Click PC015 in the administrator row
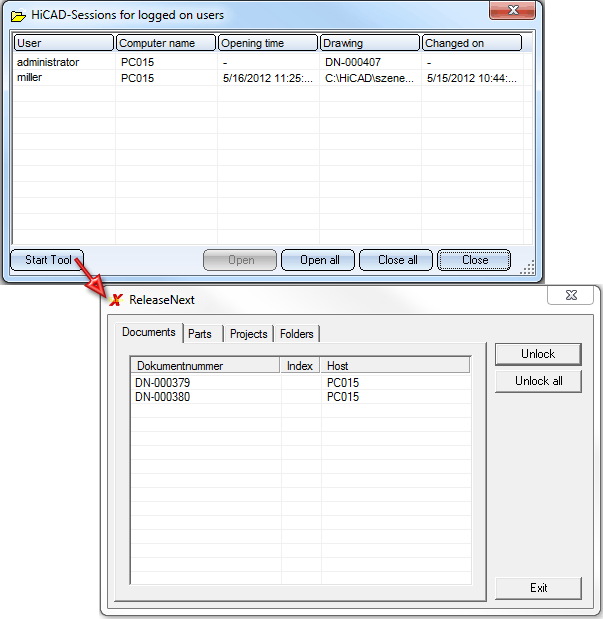 point(137,62)
